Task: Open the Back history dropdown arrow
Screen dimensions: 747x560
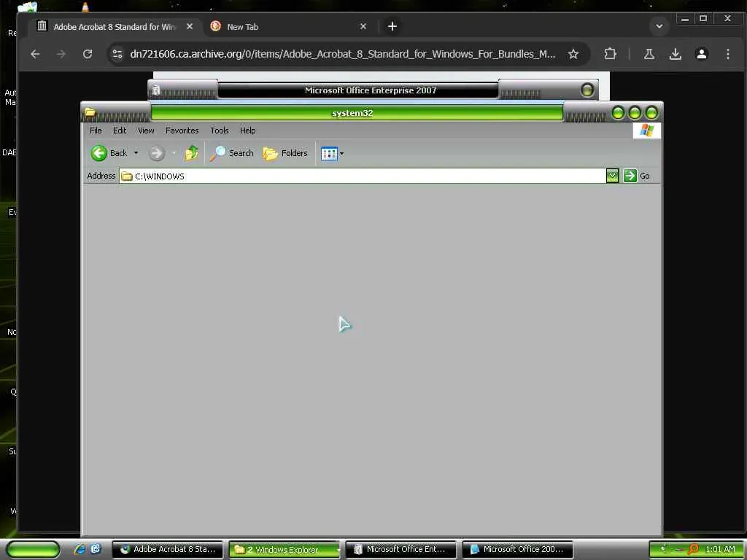Action: 136,153
